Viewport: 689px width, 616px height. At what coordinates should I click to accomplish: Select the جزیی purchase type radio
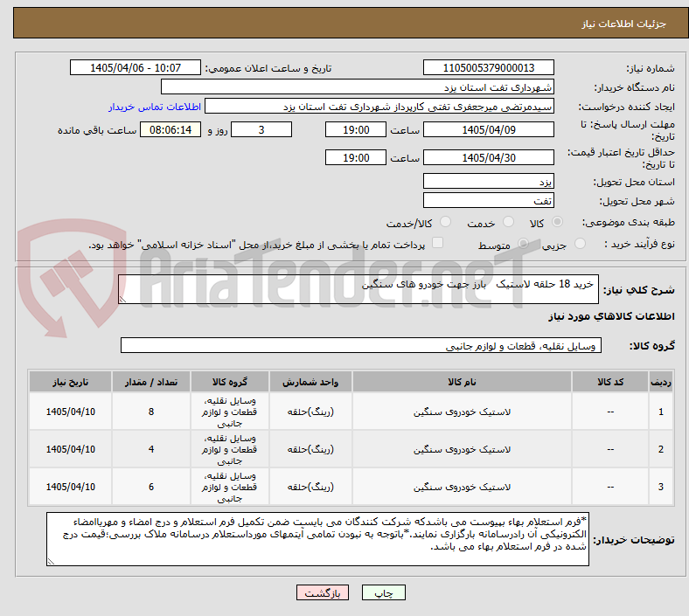point(580,244)
